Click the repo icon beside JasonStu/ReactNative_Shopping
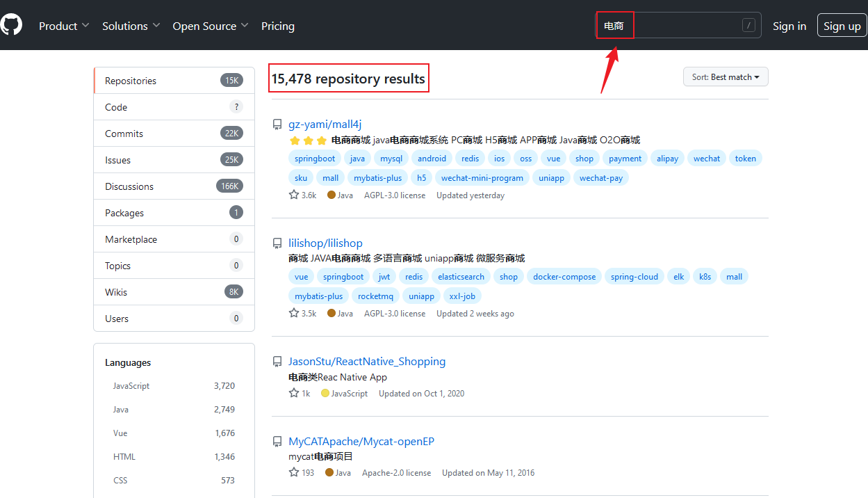 [277, 361]
